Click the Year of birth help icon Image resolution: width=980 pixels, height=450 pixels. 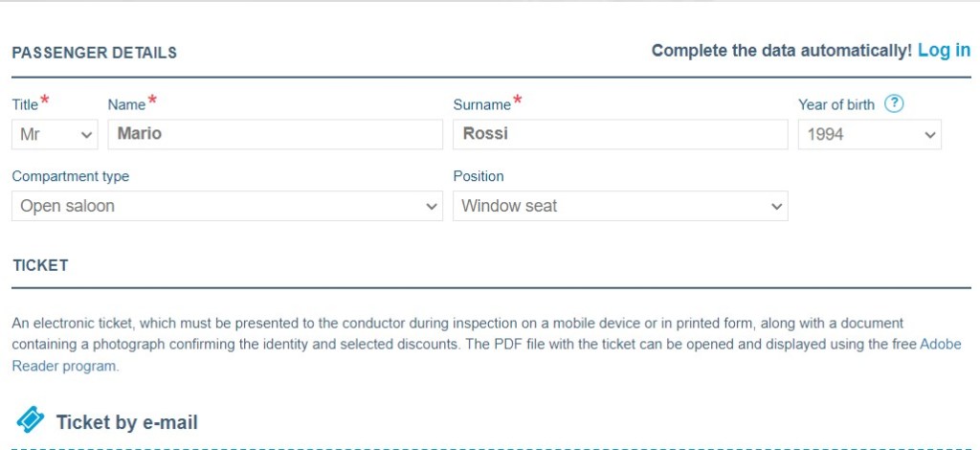[894, 104]
